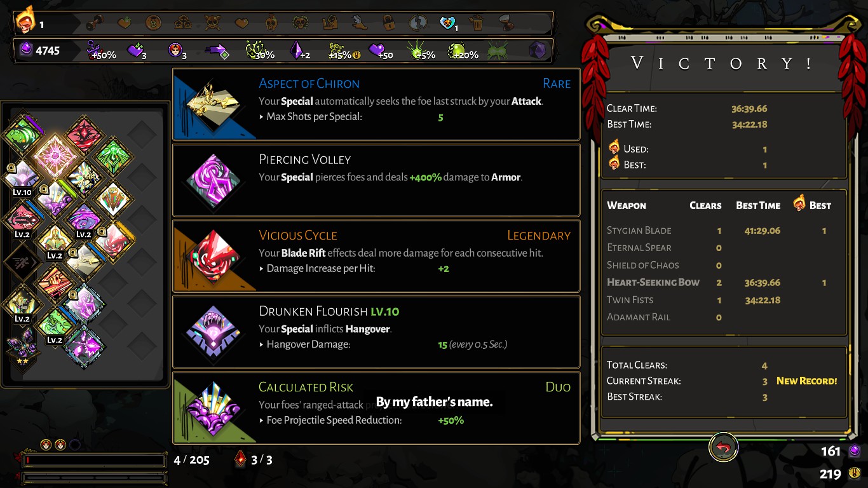868x488 pixels.
Task: Click the Calculated Risk duo boon icon
Action: (x=212, y=407)
